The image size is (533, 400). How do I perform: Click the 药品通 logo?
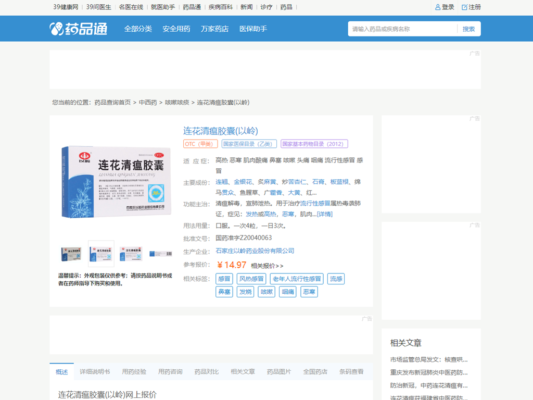tap(78, 29)
